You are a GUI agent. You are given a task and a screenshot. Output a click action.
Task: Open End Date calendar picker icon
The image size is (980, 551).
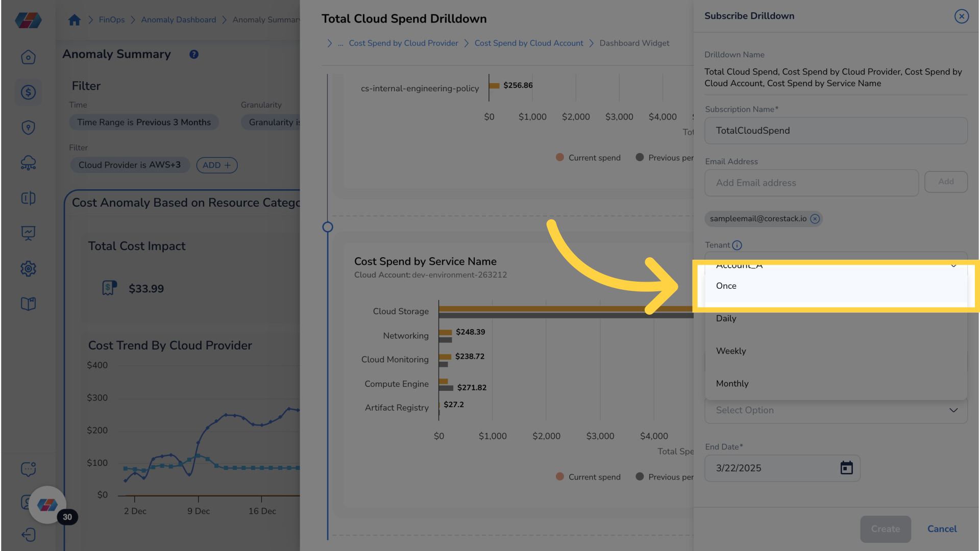(x=846, y=468)
